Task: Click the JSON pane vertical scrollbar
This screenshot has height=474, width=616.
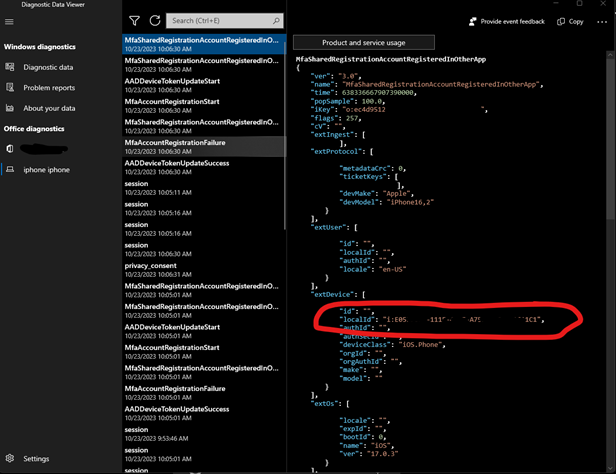Action: tap(610, 139)
